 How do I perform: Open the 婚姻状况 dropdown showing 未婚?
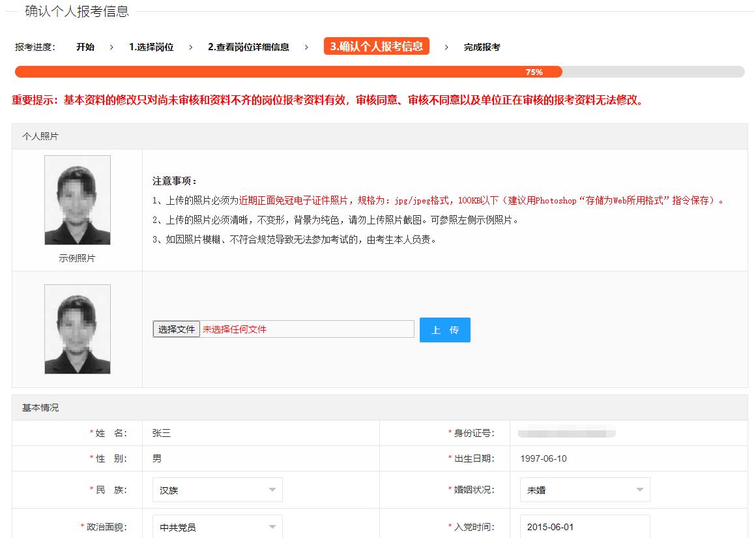[583, 490]
